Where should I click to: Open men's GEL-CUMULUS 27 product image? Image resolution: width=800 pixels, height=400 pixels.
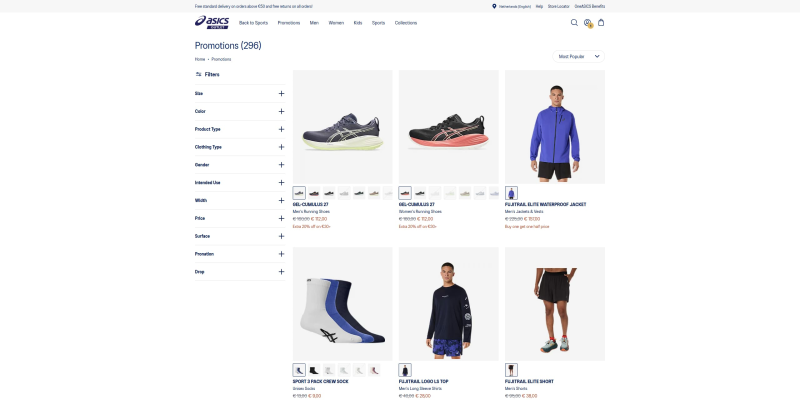[343, 127]
